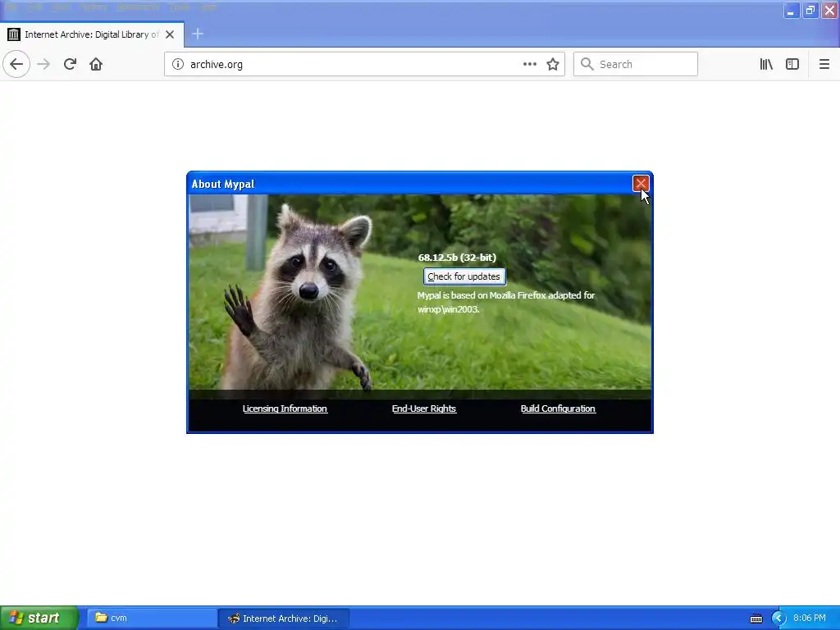This screenshot has height=630, width=840.
Task: Go back with the browser back arrow
Action: point(16,64)
